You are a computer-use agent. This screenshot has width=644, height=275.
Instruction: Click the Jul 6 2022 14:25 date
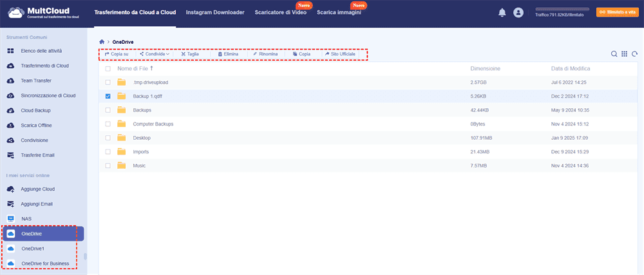coord(569,82)
